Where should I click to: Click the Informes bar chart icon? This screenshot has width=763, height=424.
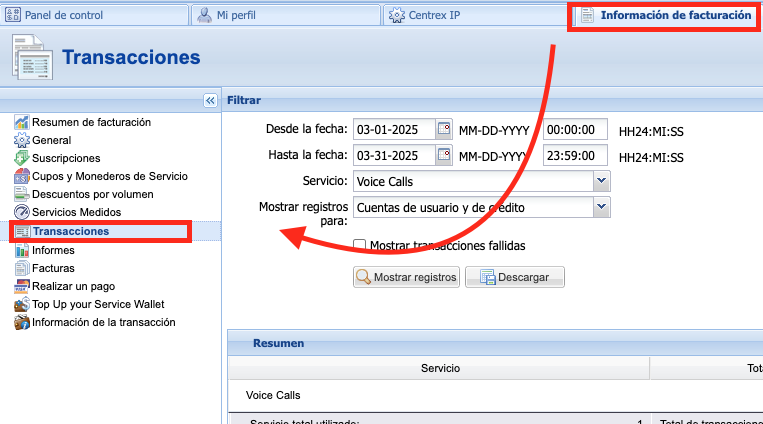(21, 250)
